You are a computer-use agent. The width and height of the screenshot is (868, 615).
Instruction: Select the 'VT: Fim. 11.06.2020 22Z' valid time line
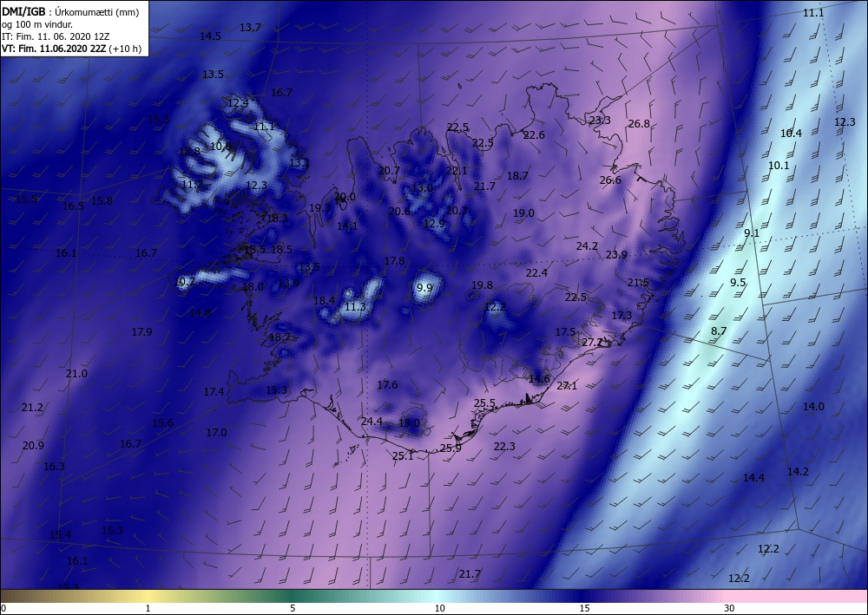(54, 49)
